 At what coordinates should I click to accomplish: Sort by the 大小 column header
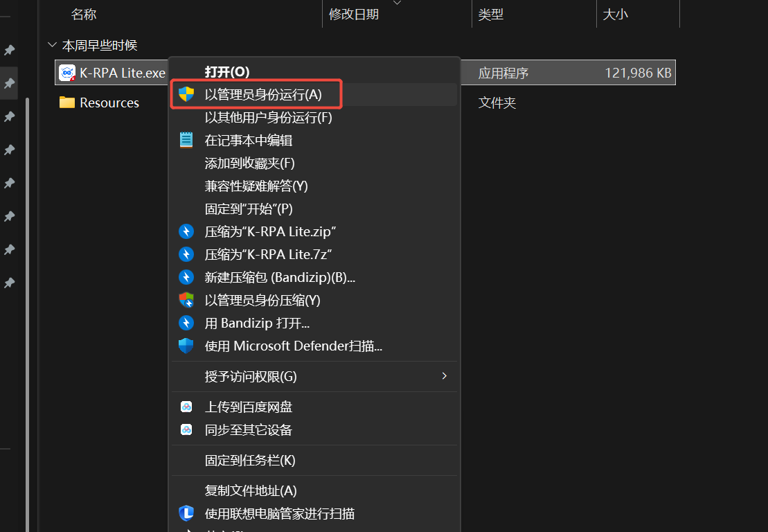pos(615,15)
